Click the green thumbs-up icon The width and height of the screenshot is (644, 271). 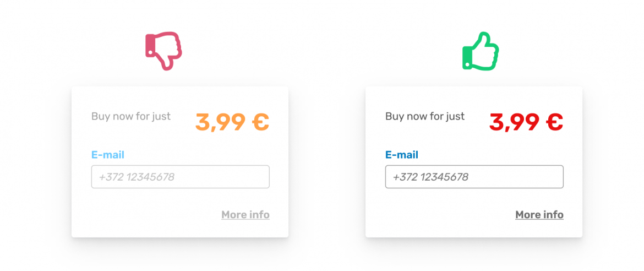[481, 51]
